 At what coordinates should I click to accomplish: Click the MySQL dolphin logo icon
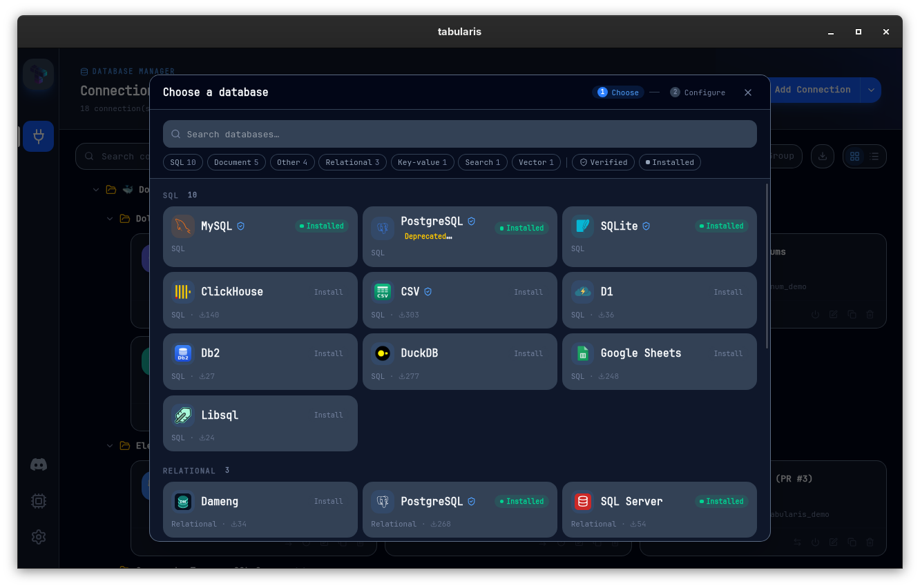pos(183,226)
